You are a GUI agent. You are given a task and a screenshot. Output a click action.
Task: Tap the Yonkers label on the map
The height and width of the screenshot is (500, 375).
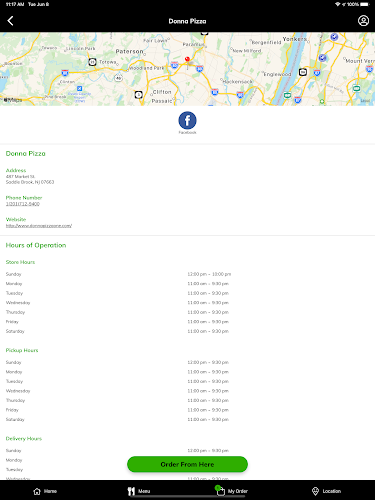tap(295, 39)
